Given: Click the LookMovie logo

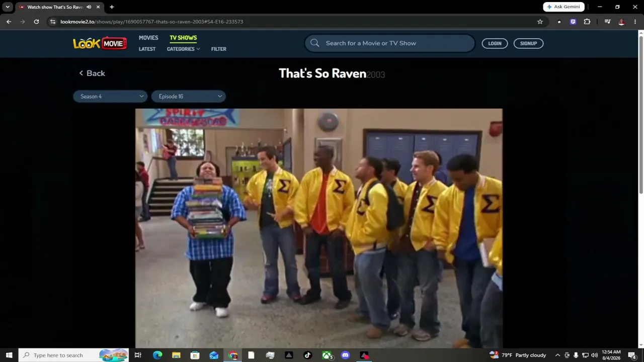Looking at the screenshot, I should point(100,43).
